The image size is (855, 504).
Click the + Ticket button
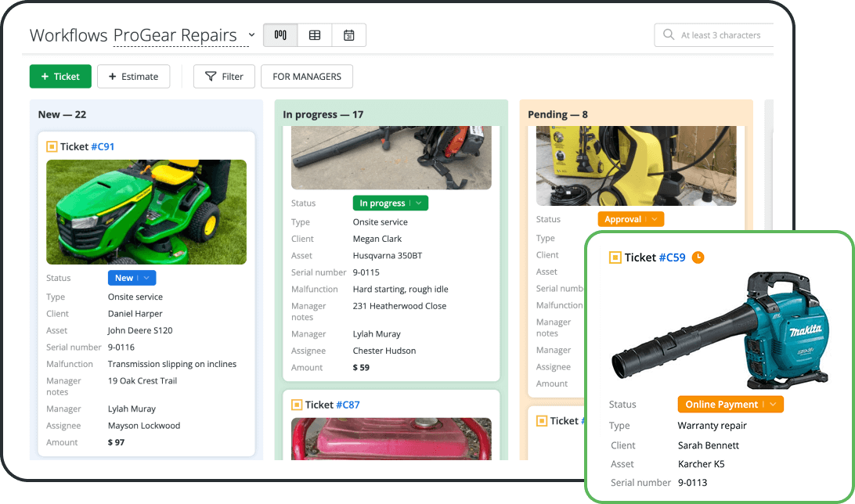coord(60,76)
